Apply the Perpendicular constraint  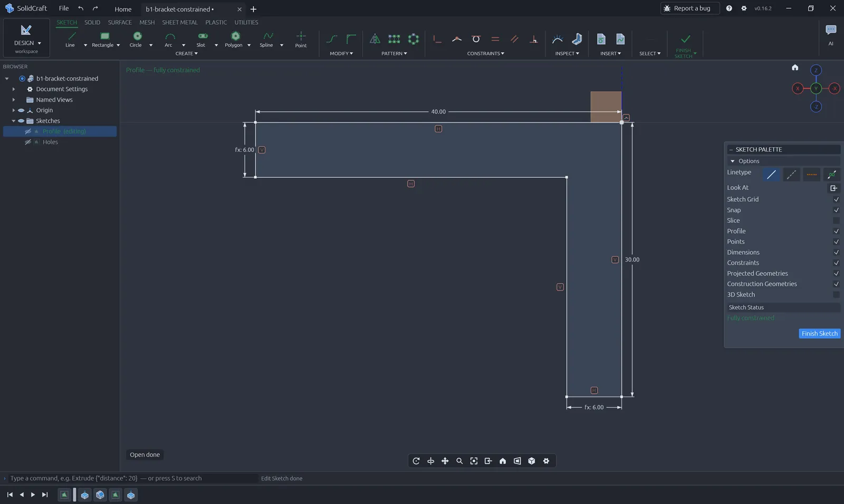coord(534,39)
